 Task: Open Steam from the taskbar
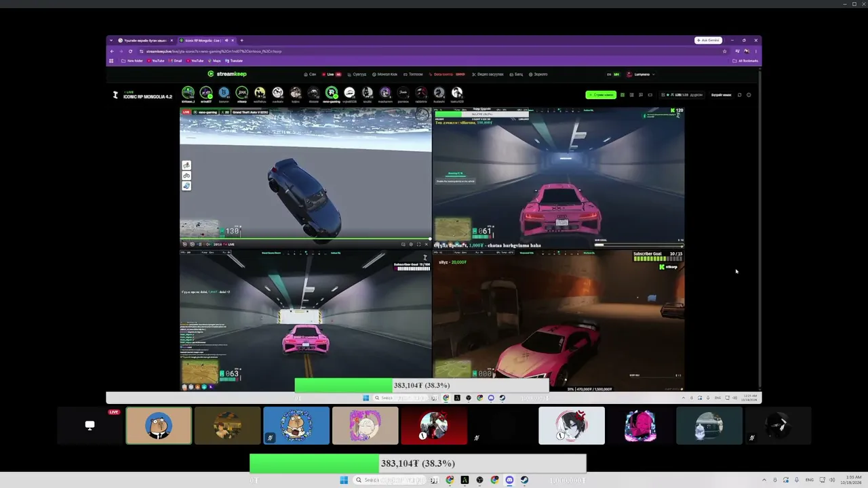pyautogui.click(x=524, y=480)
